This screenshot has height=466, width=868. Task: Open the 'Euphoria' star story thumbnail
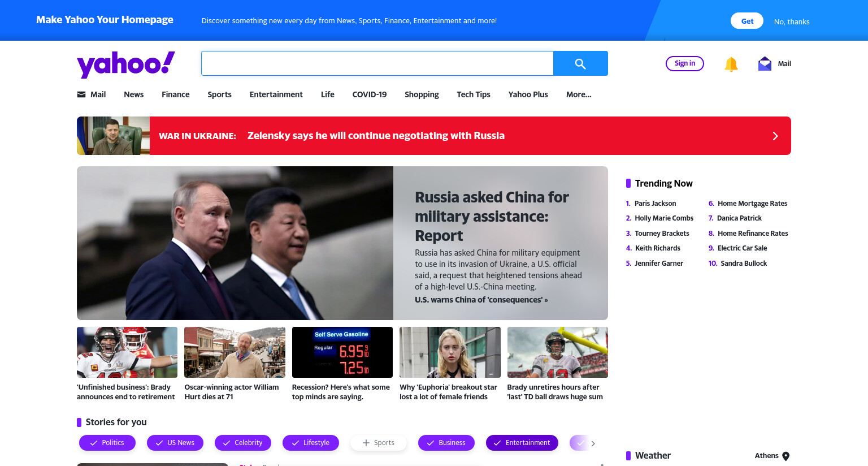[x=450, y=352]
